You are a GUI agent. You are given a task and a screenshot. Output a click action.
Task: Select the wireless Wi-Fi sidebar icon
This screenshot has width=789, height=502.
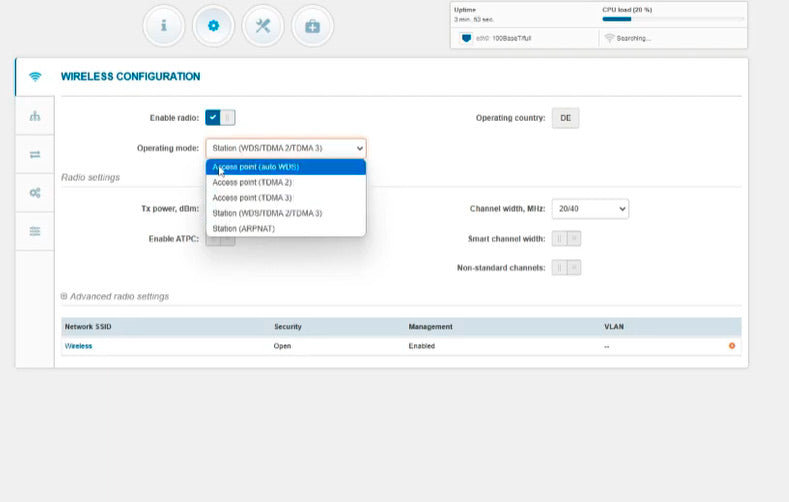point(35,77)
